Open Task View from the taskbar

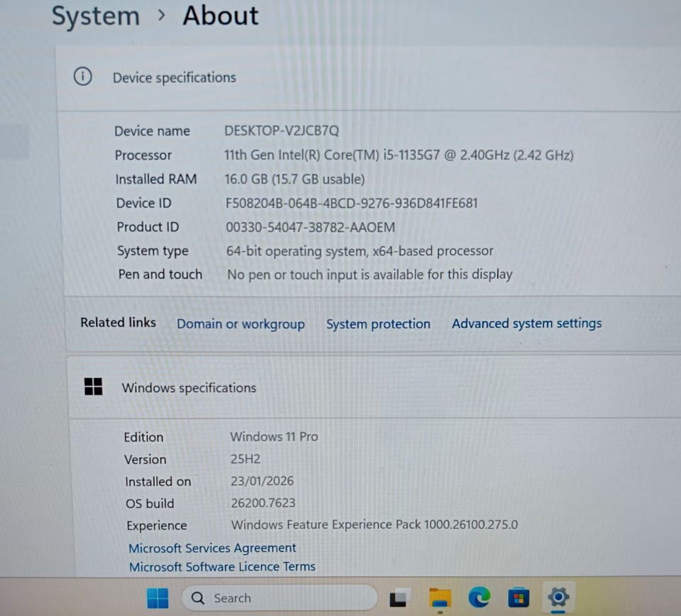tap(399, 598)
